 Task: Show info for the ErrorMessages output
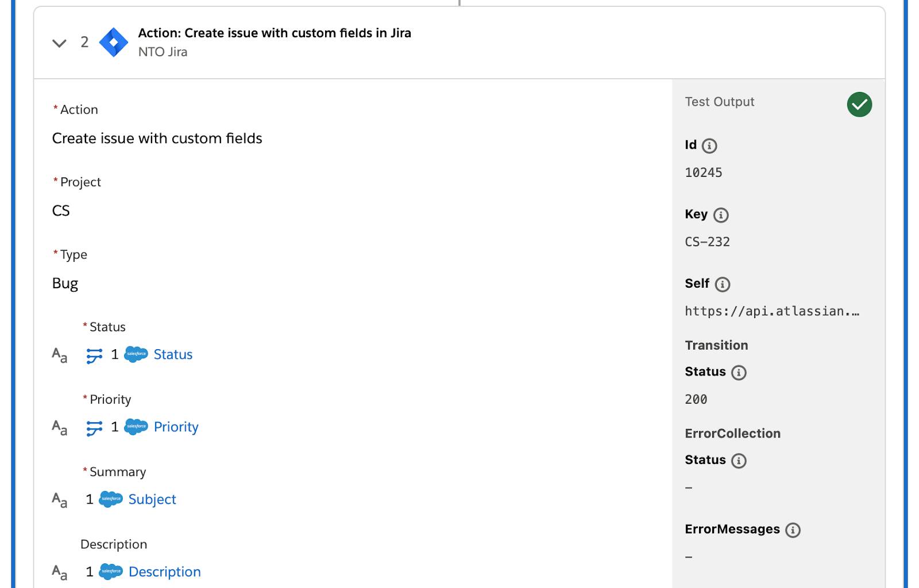coord(793,530)
